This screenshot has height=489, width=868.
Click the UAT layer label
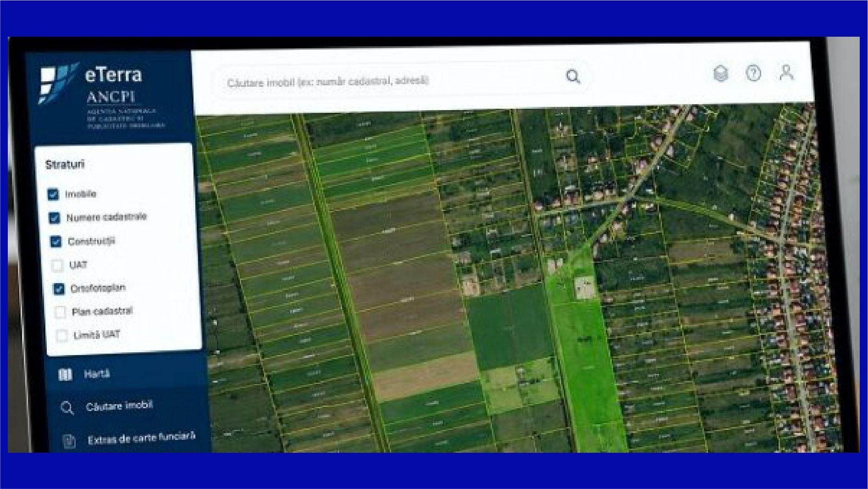[78, 265]
